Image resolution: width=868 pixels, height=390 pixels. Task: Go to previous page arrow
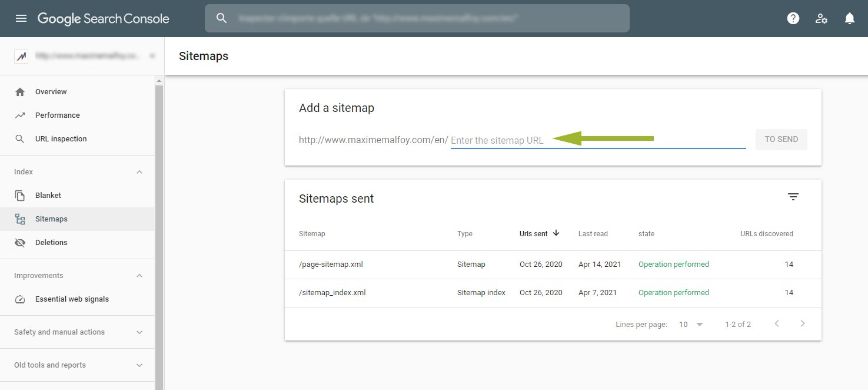tap(777, 323)
